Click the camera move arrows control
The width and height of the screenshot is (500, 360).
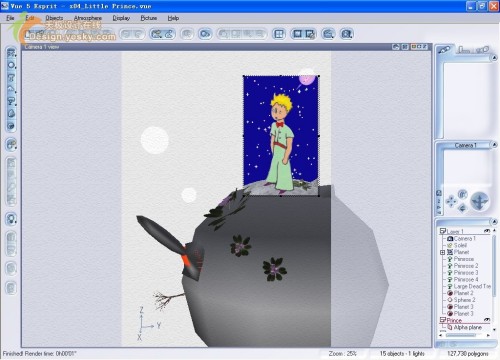[x=451, y=201]
